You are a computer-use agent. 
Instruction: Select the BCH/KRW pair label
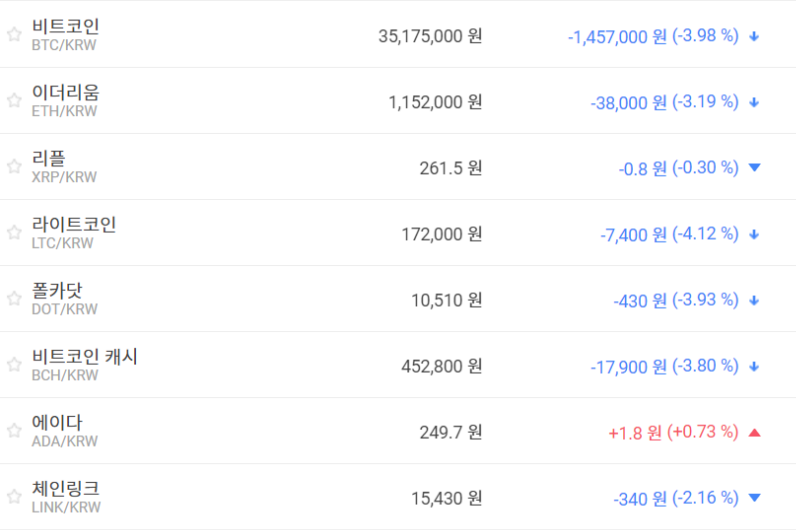click(65, 376)
